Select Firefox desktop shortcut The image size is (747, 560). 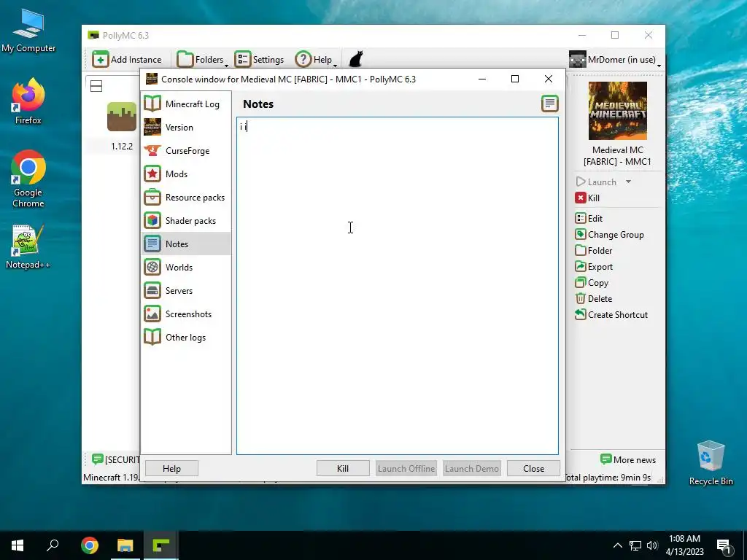point(28,101)
